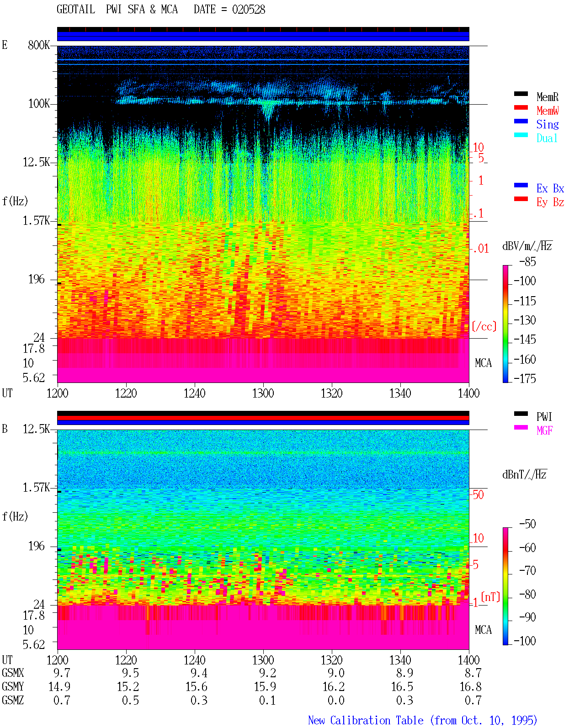Viewport: 585px width, 728px height.
Task: Click the magenta MGF legend swatch
Action: (x=521, y=427)
